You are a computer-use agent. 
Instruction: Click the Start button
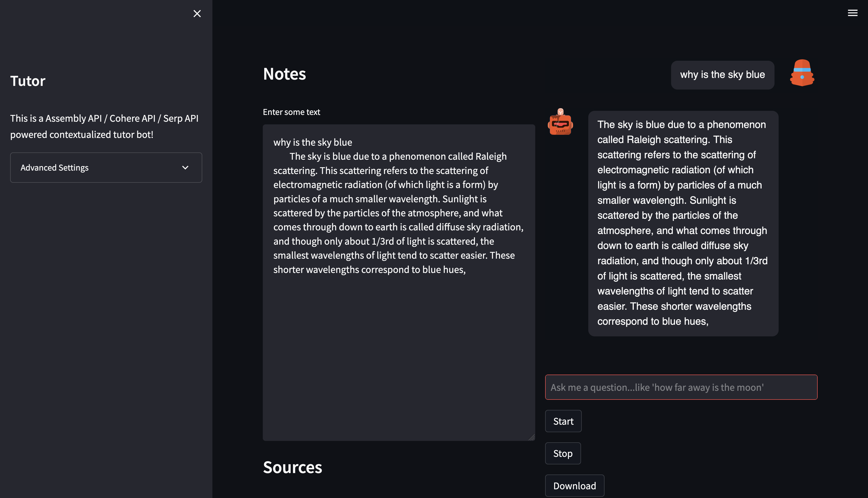click(x=563, y=421)
